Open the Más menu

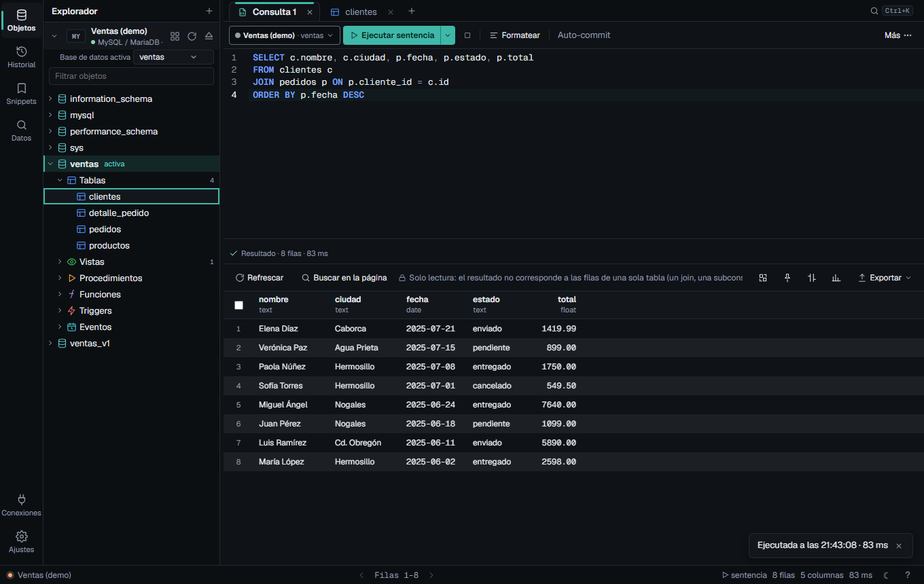[898, 35]
